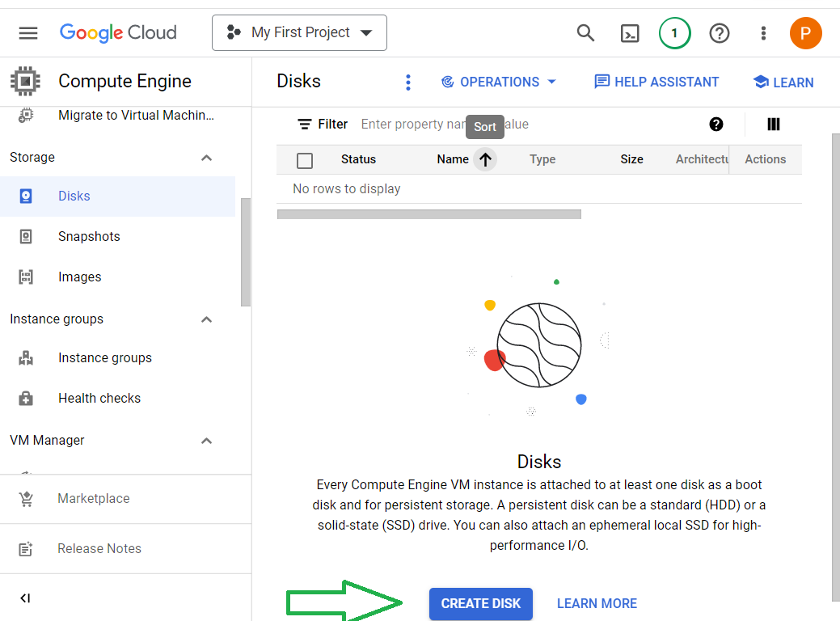This screenshot has width=840, height=621.
Task: Click the Compute Engine chip icon
Action: pyautogui.click(x=25, y=82)
